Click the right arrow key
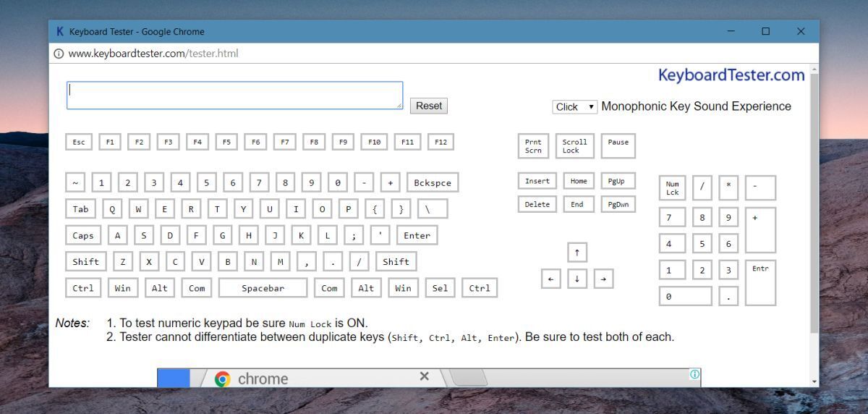The image size is (868, 414). click(x=603, y=279)
